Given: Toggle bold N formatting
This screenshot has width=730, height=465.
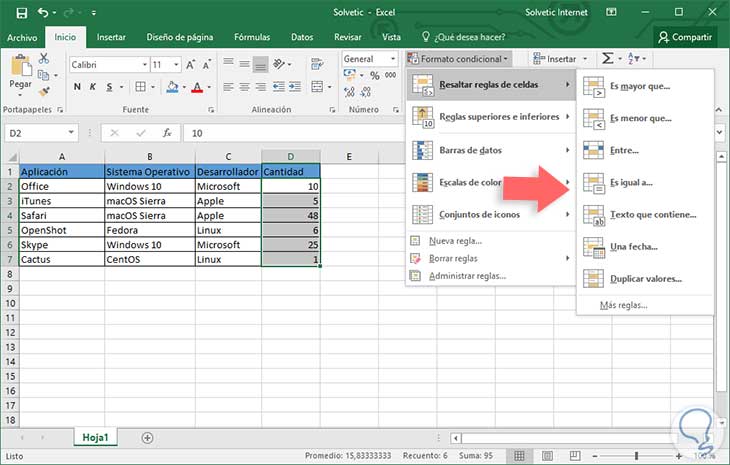Looking at the screenshot, I should pyautogui.click(x=77, y=87).
